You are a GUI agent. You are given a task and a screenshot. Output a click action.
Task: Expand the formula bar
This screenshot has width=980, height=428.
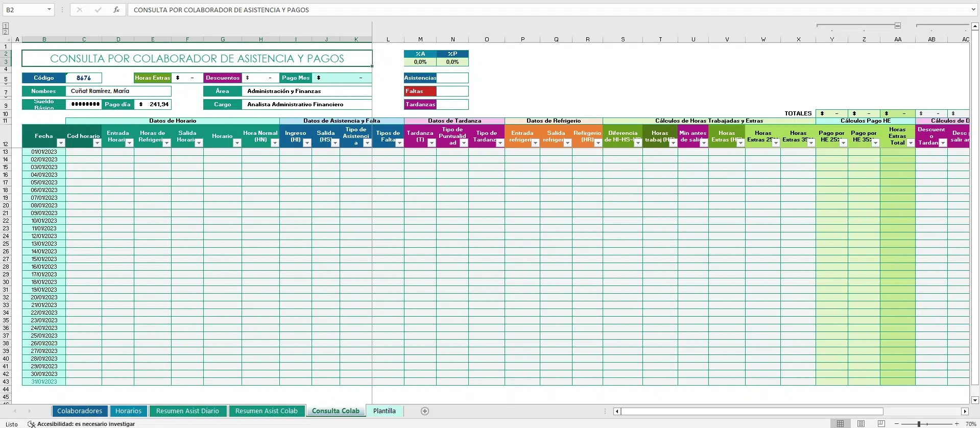pyautogui.click(x=973, y=10)
